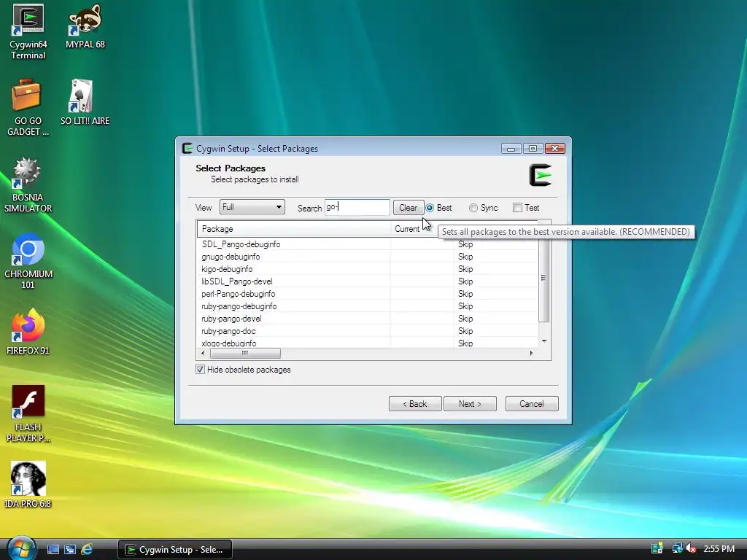Click the muted volume tray icon
Screen dimensions: 747x560
pyautogui.click(x=691, y=548)
